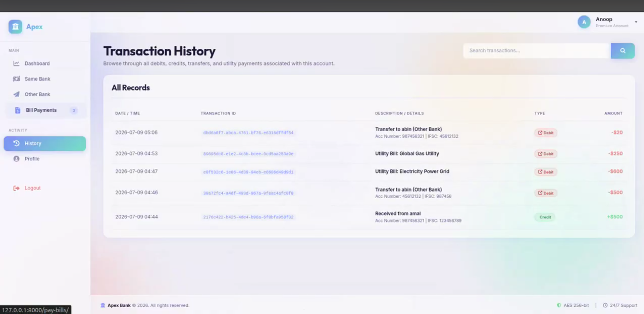Click the Transaction History page title
644x314 pixels.
159,51
